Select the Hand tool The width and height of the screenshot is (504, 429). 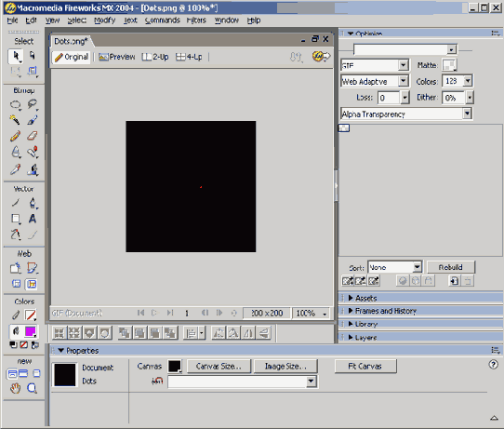point(15,388)
